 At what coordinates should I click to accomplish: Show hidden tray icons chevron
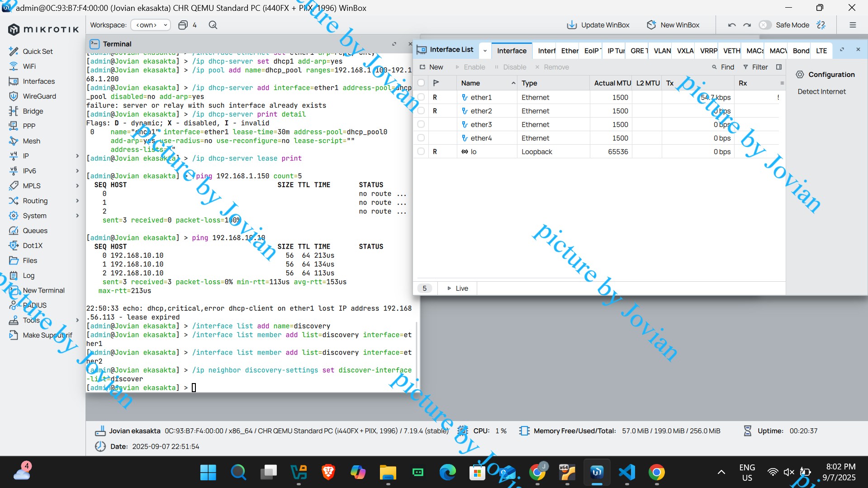pos(721,473)
